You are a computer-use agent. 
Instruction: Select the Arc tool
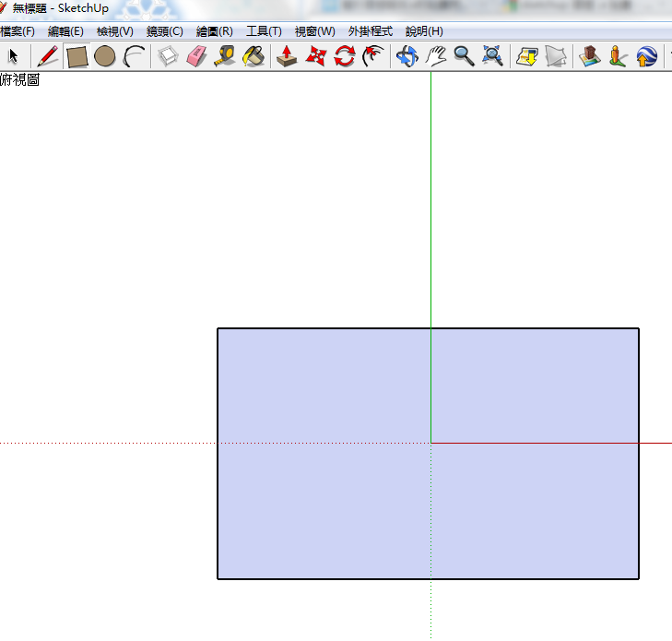[134, 56]
